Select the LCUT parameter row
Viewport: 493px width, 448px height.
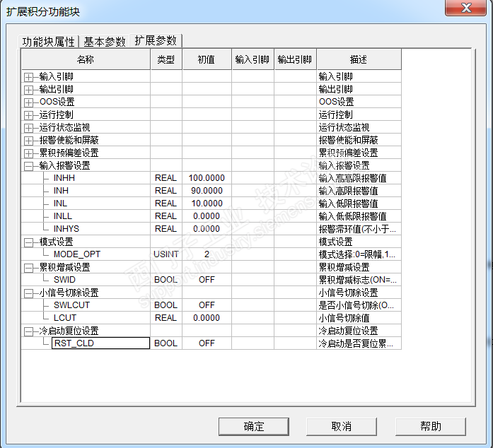pyautogui.click(x=211, y=318)
